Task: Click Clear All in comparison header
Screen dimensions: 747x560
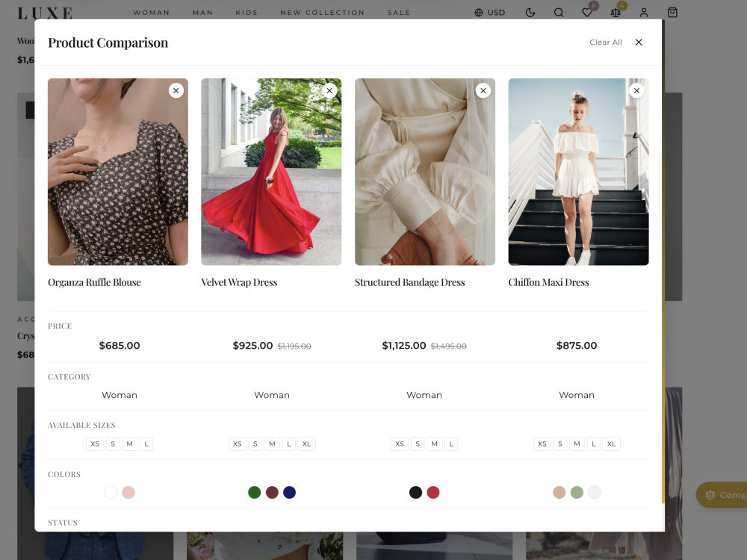Action: click(x=606, y=43)
